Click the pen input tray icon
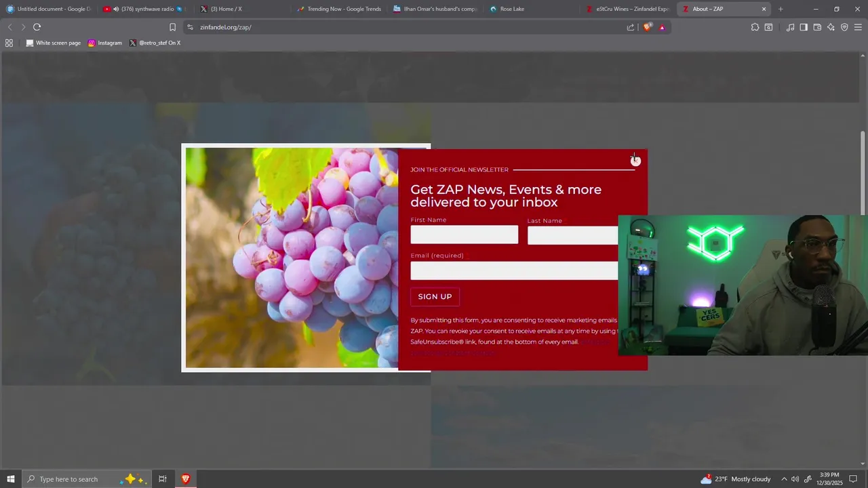 [x=808, y=479]
